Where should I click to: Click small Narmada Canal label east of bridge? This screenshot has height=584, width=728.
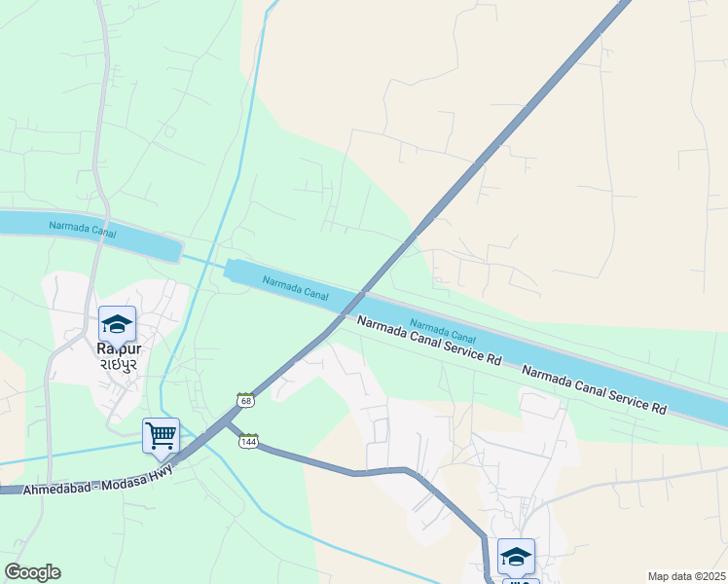click(x=443, y=331)
